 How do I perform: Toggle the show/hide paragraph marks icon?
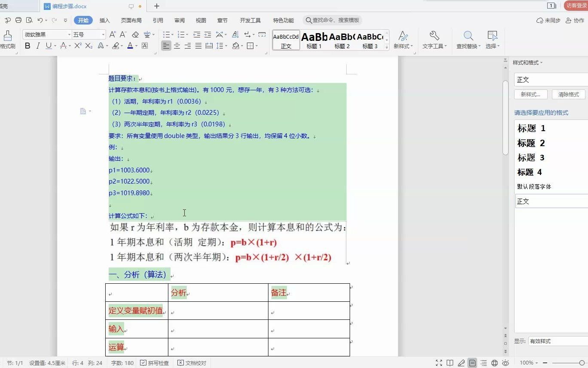click(x=247, y=34)
